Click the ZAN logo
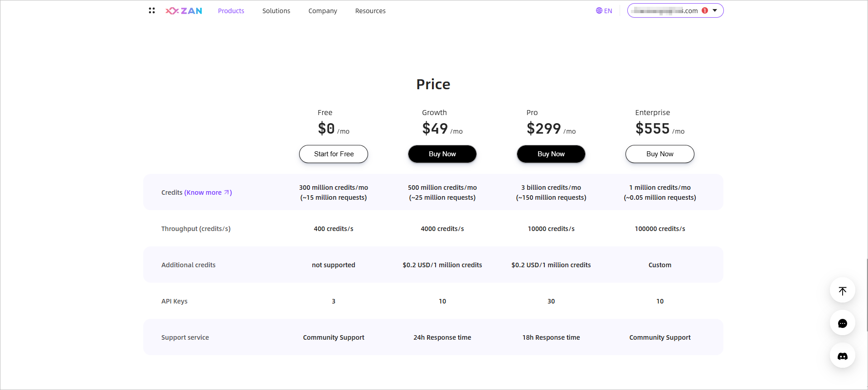Image resolution: width=868 pixels, height=390 pixels. [x=184, y=11]
